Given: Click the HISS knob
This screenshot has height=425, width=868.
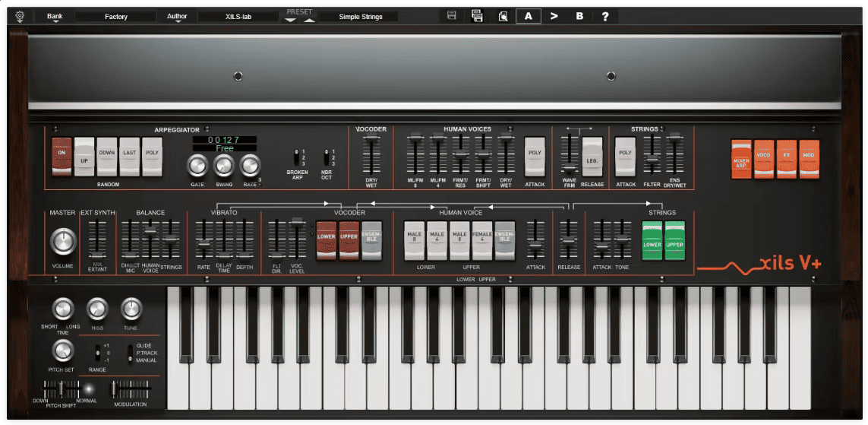Looking at the screenshot, I should coord(97,309).
